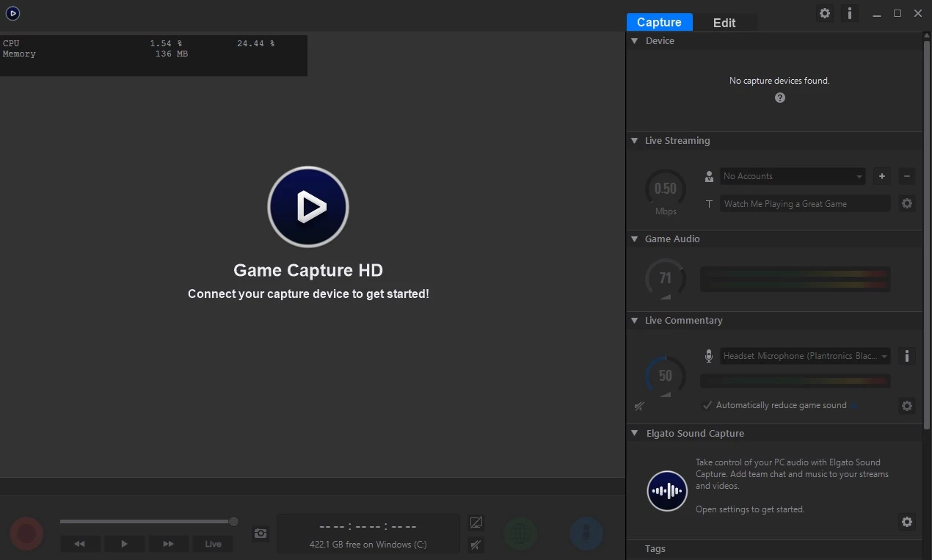
Task: Toggle the audio mute icon beside timecode
Action: 476,545
